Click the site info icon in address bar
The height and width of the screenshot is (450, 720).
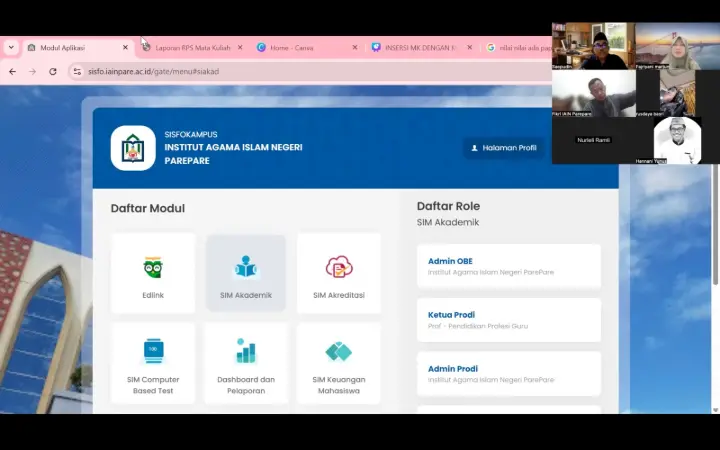(x=77, y=72)
